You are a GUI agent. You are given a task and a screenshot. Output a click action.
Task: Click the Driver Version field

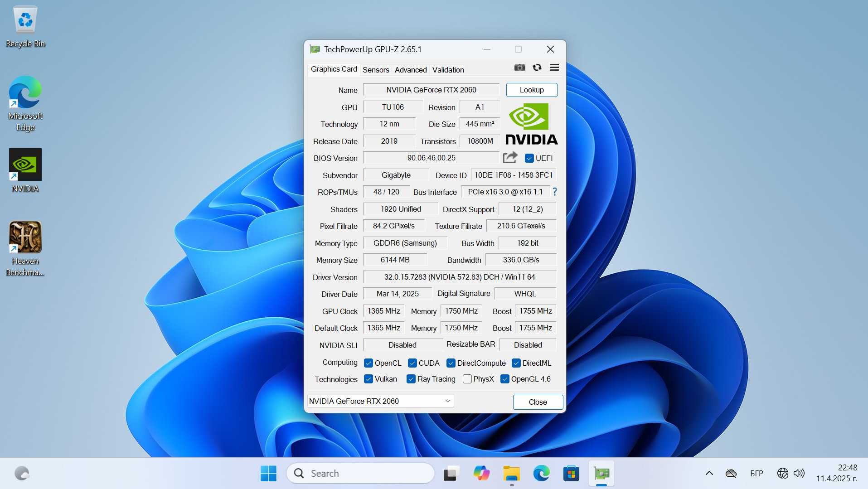[460, 277]
